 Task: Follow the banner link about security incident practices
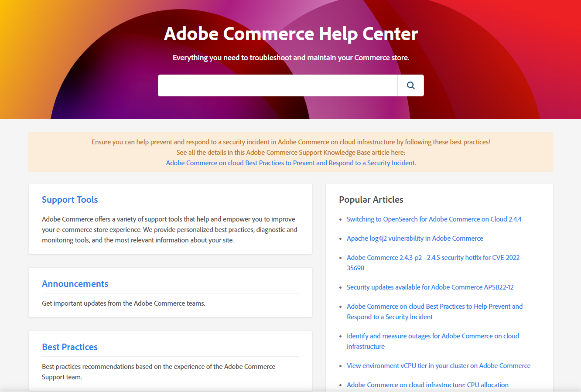(x=291, y=163)
